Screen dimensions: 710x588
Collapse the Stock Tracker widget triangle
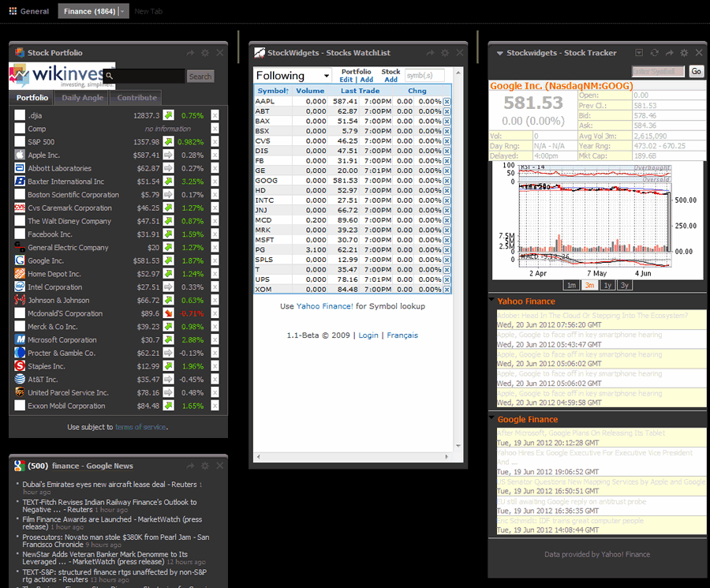tap(500, 53)
